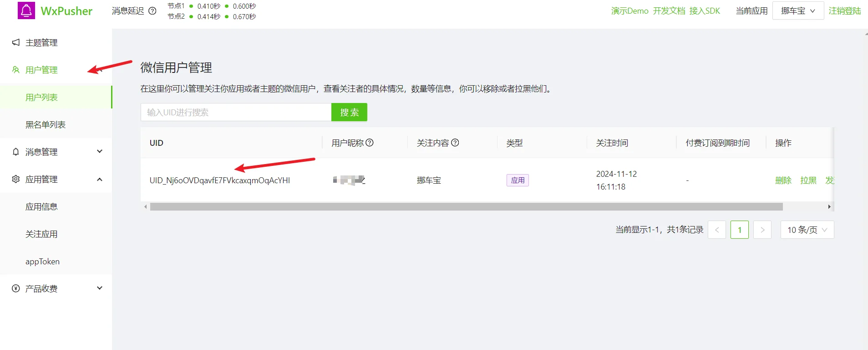The width and height of the screenshot is (868, 350).
Task: Click the question icon next to 关注内容
Action: click(x=455, y=143)
